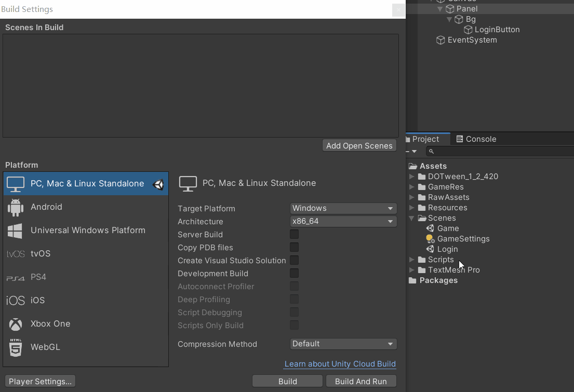This screenshot has height=392, width=574.
Task: Click the GameRes folder icon
Action: (x=422, y=187)
